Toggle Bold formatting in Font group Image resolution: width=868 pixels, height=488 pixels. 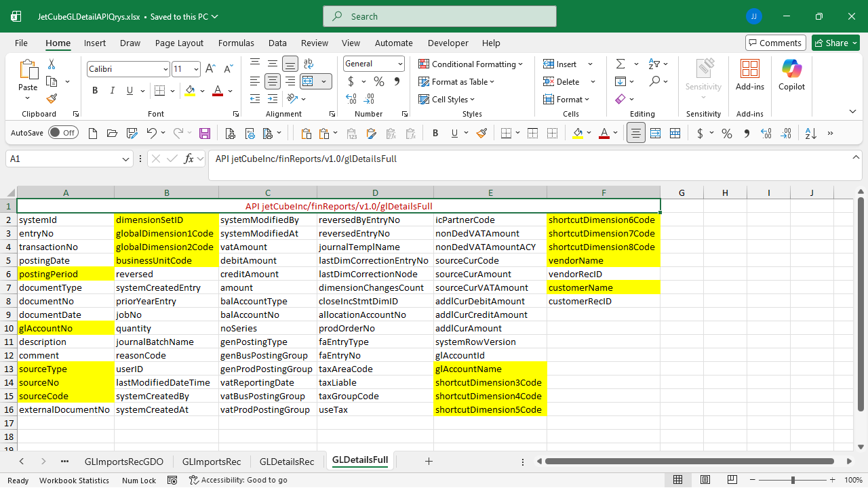tap(95, 91)
